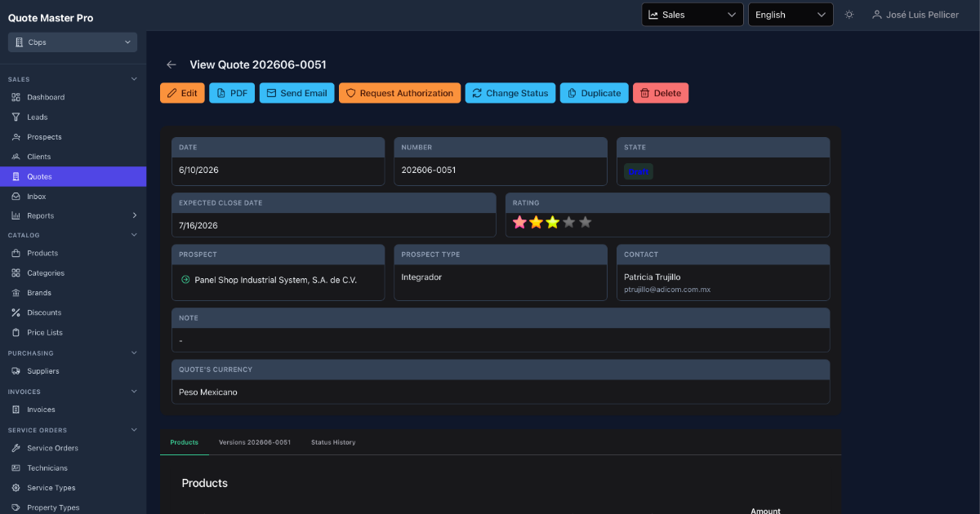Screen dimensions: 980x514
Task: Expand the Reports submenu
Action: pos(135,215)
